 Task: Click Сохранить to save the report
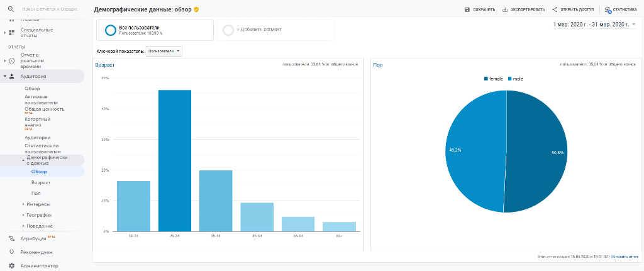pyautogui.click(x=479, y=9)
